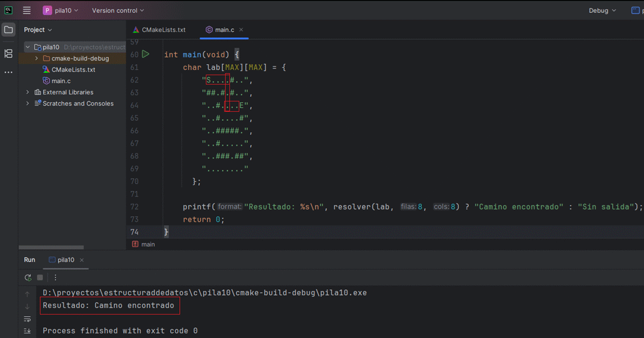644x338 pixels.
Task: Open the Version control dropdown
Action: (x=118, y=11)
